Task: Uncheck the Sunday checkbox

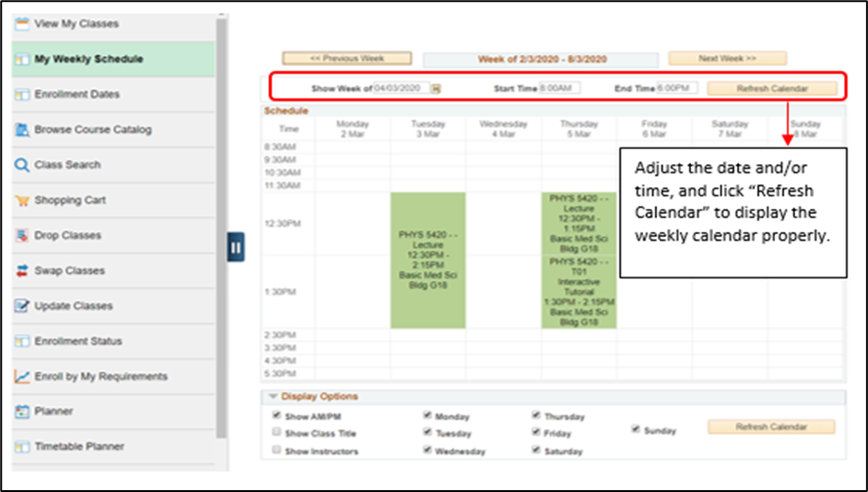Action: pos(636,429)
